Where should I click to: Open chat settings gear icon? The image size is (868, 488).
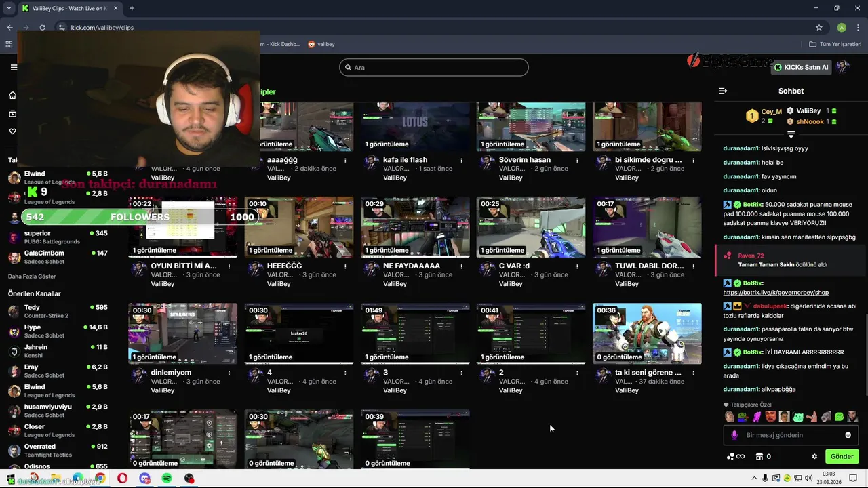(x=814, y=456)
